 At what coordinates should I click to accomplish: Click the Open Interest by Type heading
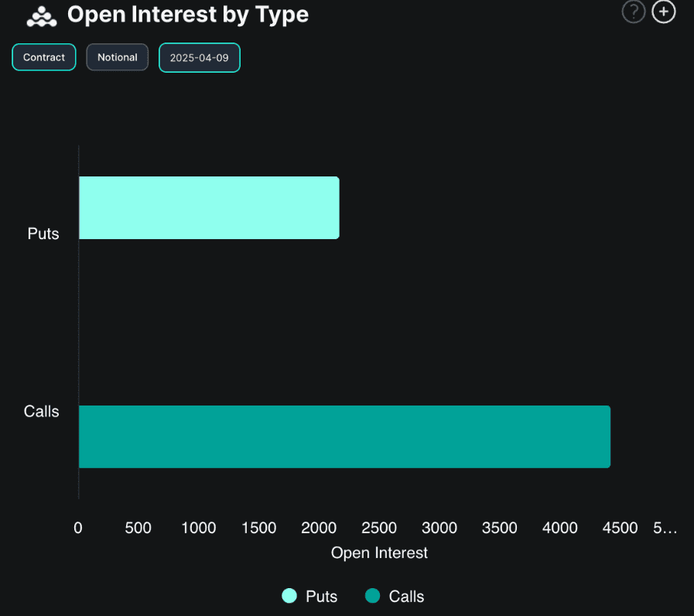tap(188, 14)
